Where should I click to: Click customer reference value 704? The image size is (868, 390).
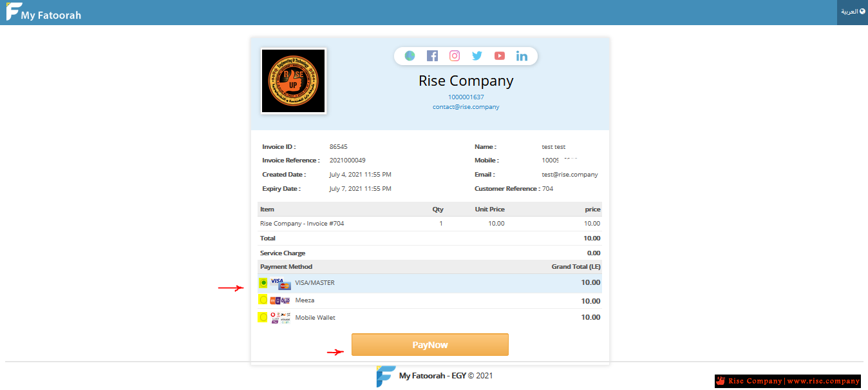pos(548,189)
